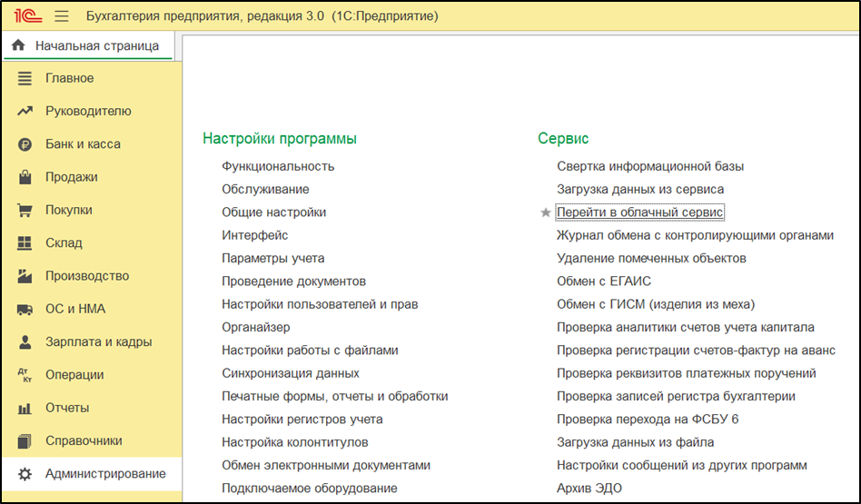Open Функциональность settings link
Viewport: 861px width, 504px height.
pos(278,166)
